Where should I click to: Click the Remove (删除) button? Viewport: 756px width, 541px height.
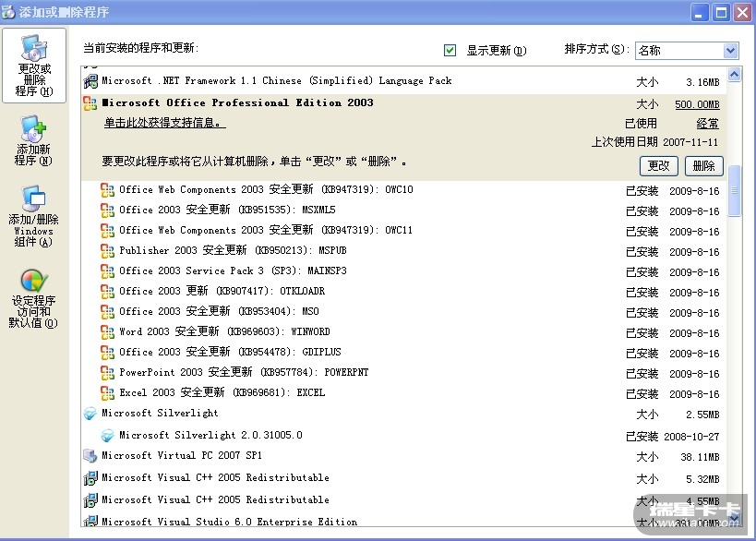coord(704,166)
